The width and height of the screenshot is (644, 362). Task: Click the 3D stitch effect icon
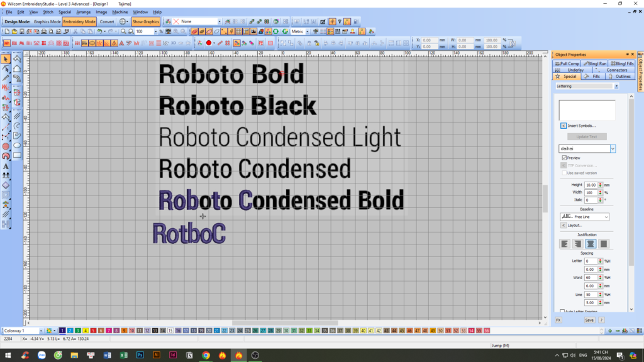point(174,43)
